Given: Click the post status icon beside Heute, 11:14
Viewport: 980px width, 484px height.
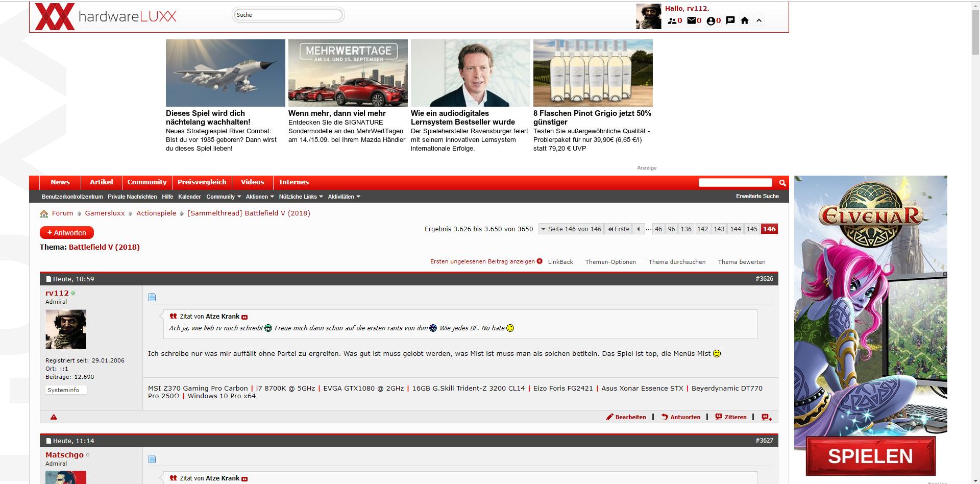Looking at the screenshot, I should (x=49, y=441).
